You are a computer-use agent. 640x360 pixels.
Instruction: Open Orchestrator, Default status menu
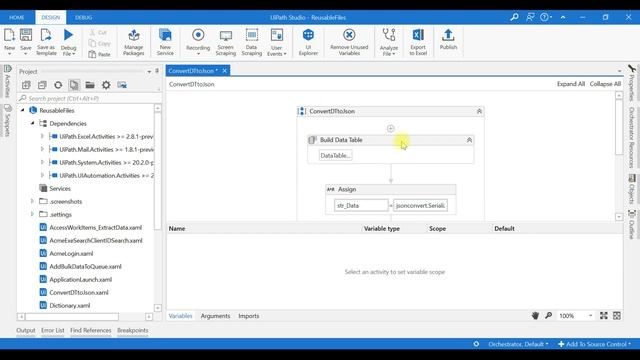[518, 344]
